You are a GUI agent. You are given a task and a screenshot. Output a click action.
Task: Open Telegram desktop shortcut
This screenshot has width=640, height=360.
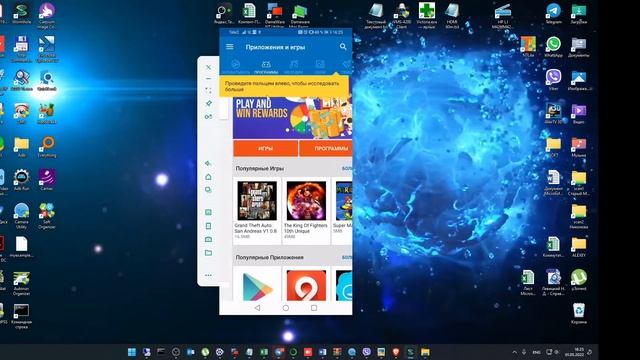pos(553,13)
